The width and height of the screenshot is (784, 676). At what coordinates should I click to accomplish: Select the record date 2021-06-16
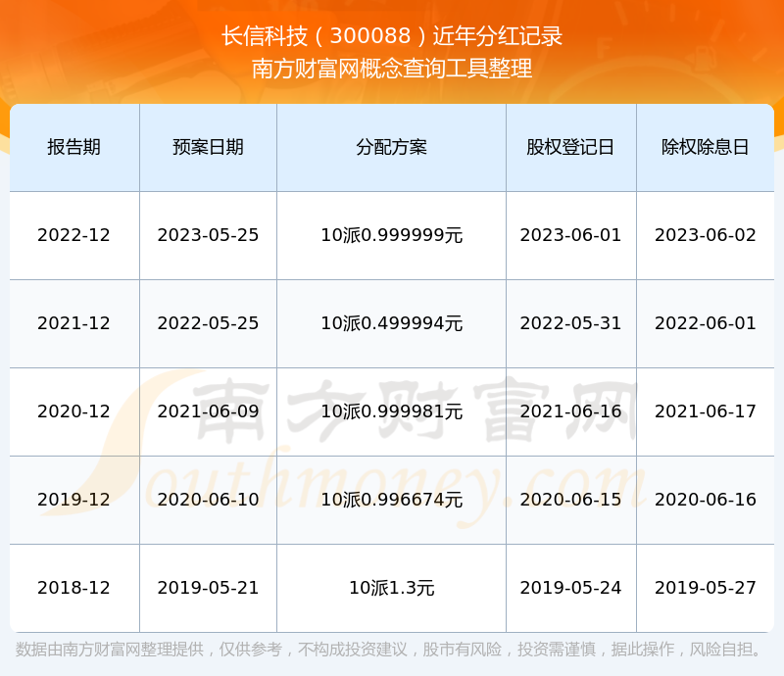[x=570, y=411]
